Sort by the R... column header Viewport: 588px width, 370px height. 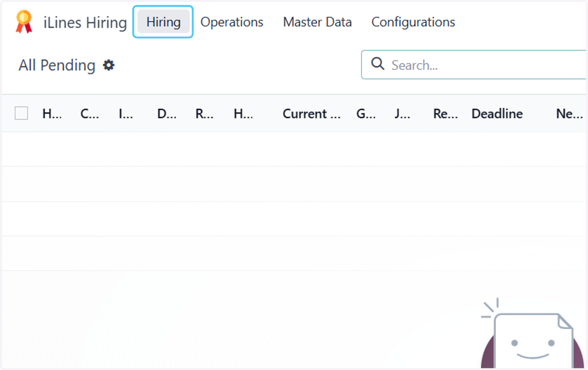204,114
